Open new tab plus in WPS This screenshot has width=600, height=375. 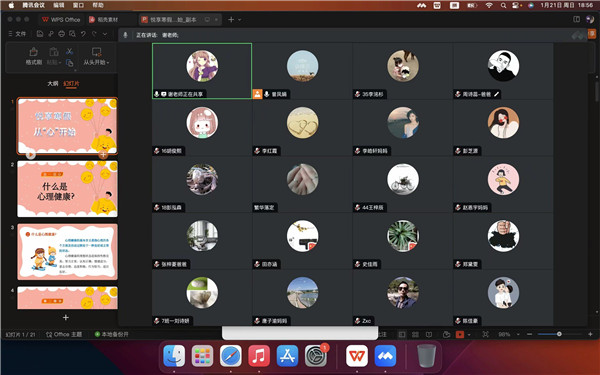(231, 20)
